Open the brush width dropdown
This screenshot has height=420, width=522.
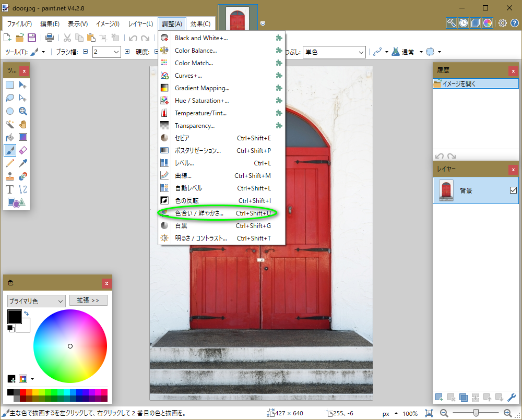(116, 52)
